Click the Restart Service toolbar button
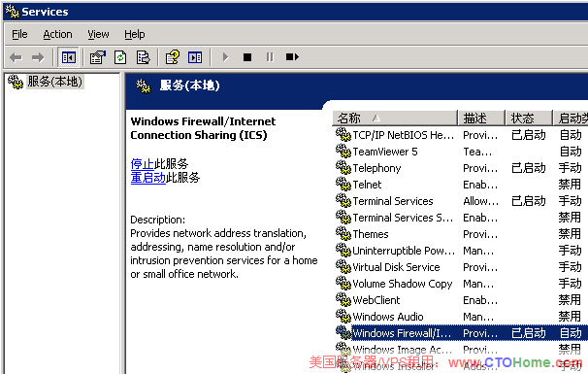The image size is (588, 374). point(292,57)
